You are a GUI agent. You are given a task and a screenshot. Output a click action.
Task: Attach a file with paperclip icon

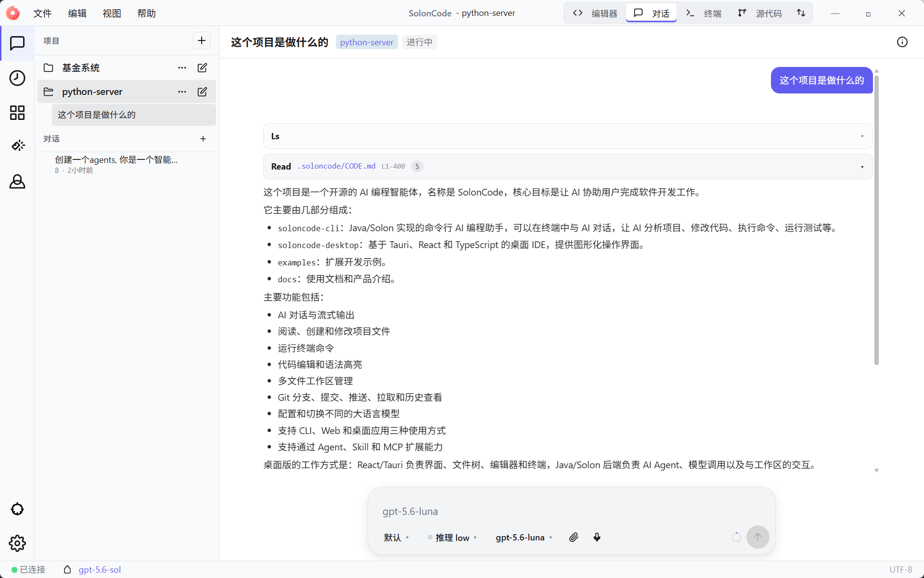573,538
